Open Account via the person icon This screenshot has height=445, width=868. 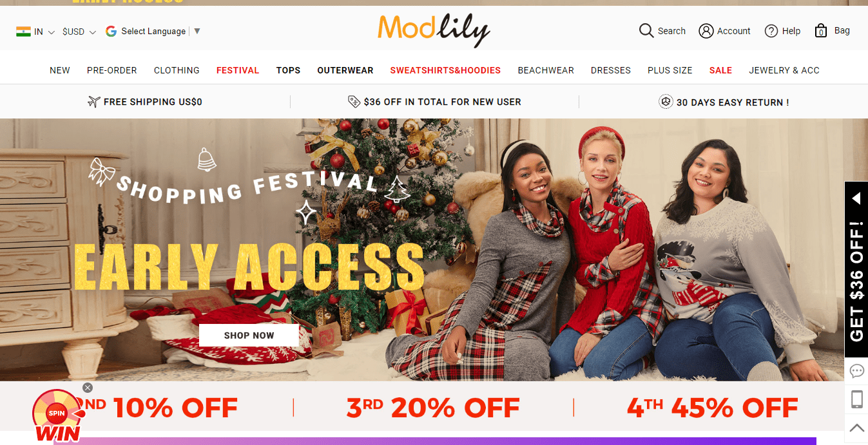[x=706, y=31]
